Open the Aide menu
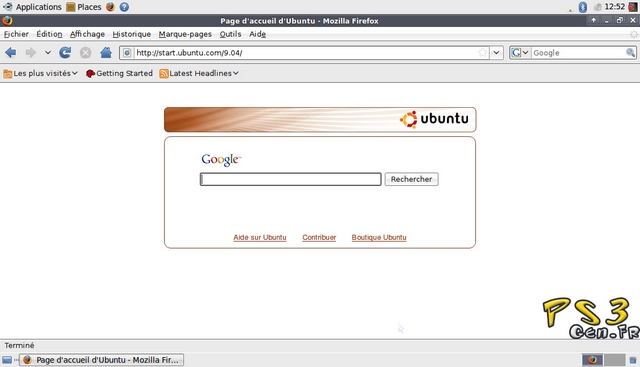Image resolution: width=640 pixels, height=367 pixels. pos(258,34)
